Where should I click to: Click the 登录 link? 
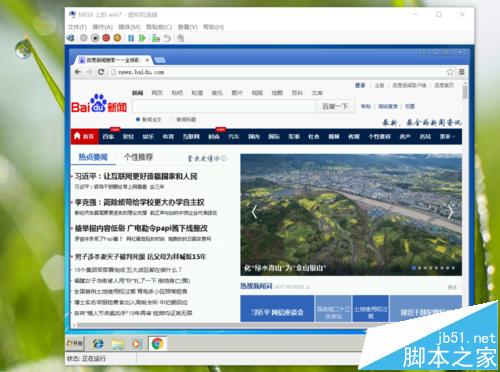click(360, 85)
